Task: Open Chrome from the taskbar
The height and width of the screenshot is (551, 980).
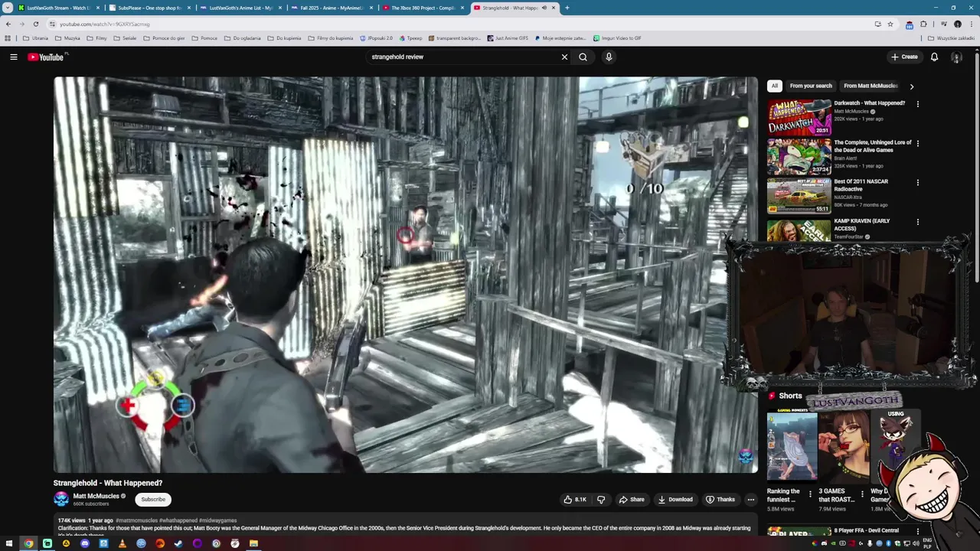Action: tap(28, 543)
